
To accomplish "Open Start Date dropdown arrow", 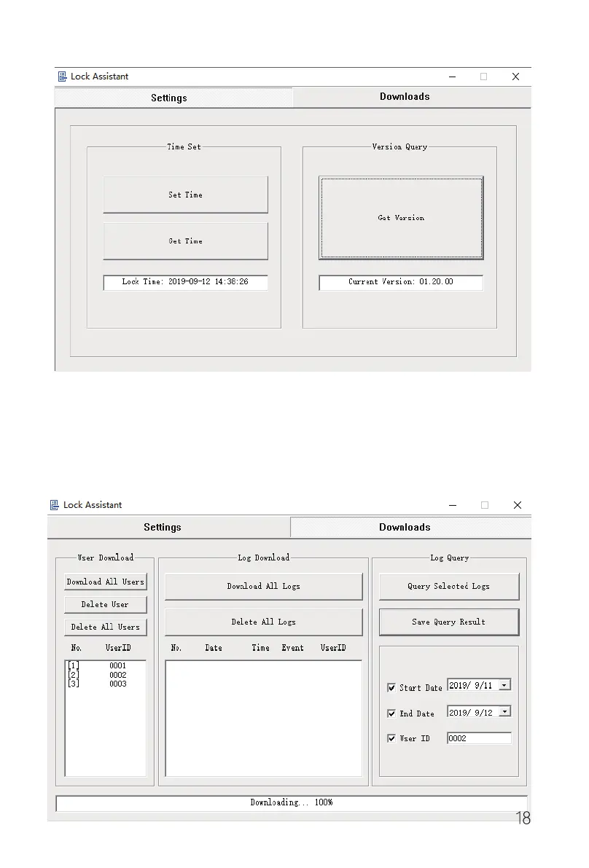I will [x=504, y=685].
